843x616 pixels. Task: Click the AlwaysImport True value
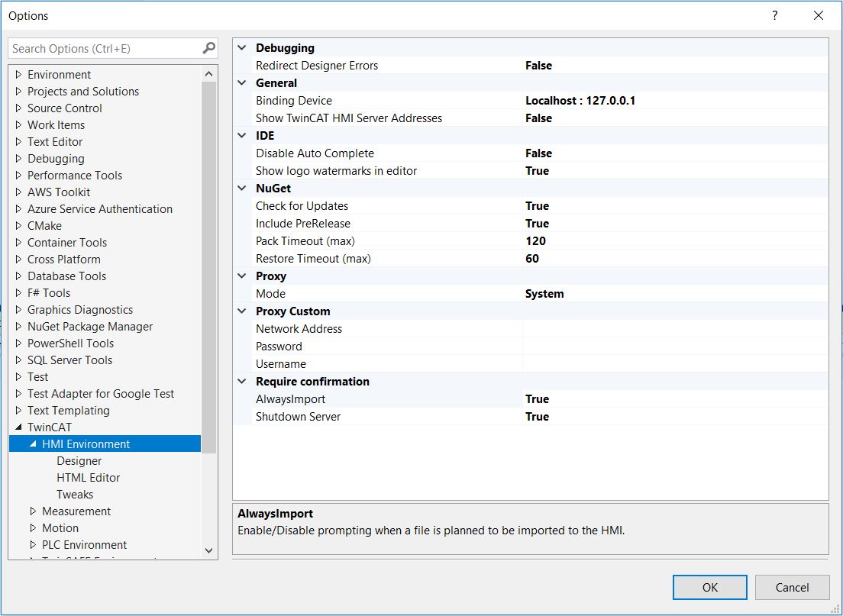coord(537,399)
